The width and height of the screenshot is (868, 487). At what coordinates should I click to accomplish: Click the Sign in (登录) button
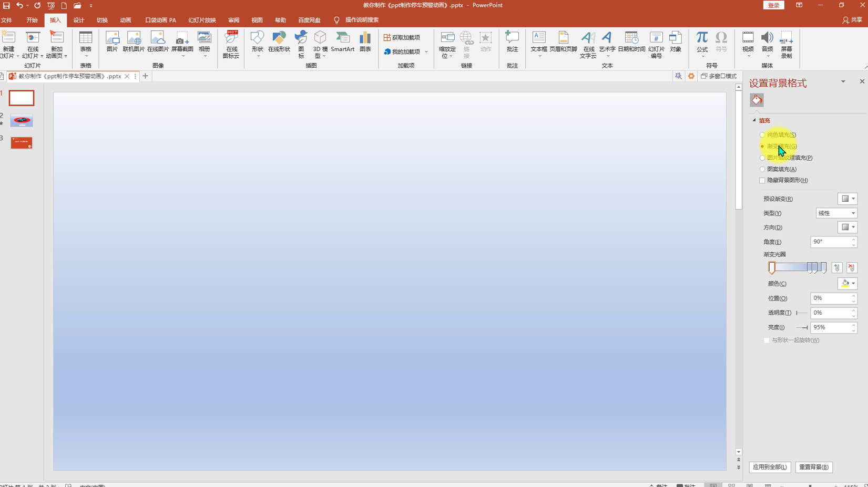[774, 5]
